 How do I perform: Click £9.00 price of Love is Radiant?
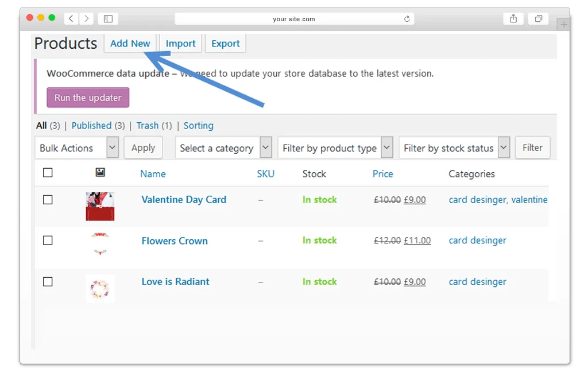click(415, 281)
